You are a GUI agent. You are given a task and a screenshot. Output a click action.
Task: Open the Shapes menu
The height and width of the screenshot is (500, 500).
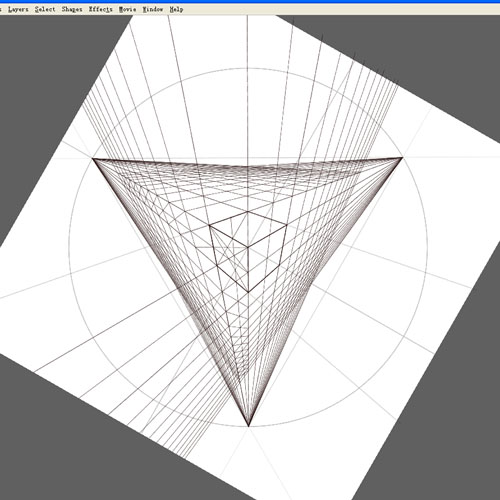72,9
